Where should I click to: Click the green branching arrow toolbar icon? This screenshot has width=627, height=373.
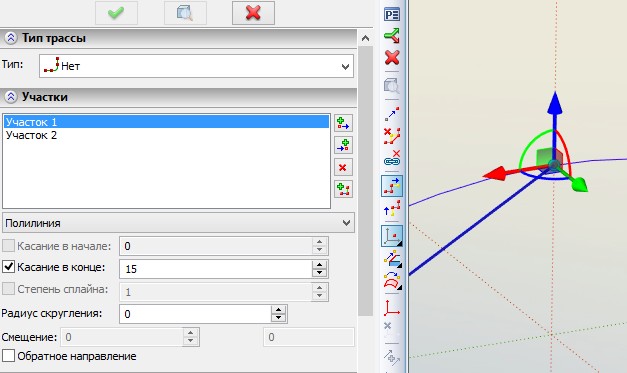(x=392, y=36)
